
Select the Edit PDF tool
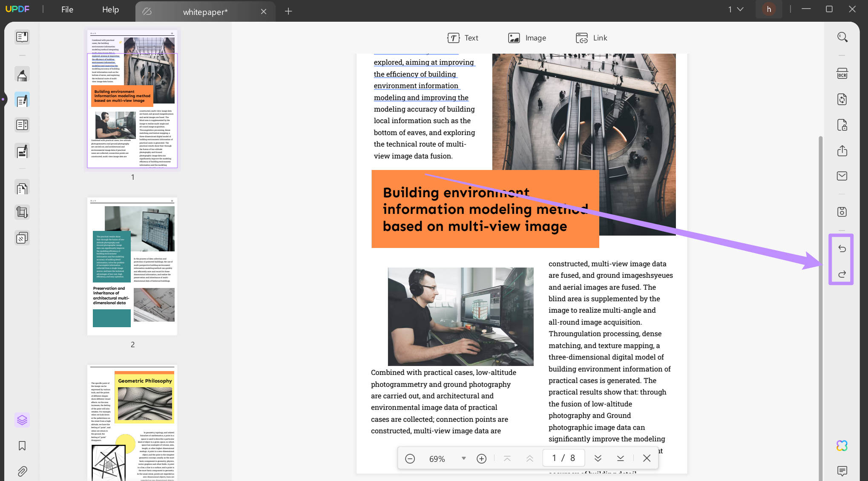coord(22,100)
